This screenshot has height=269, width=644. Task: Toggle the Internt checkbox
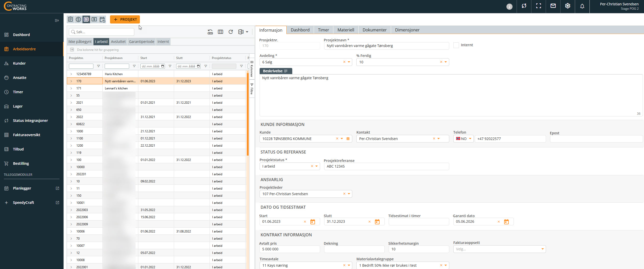(x=456, y=45)
